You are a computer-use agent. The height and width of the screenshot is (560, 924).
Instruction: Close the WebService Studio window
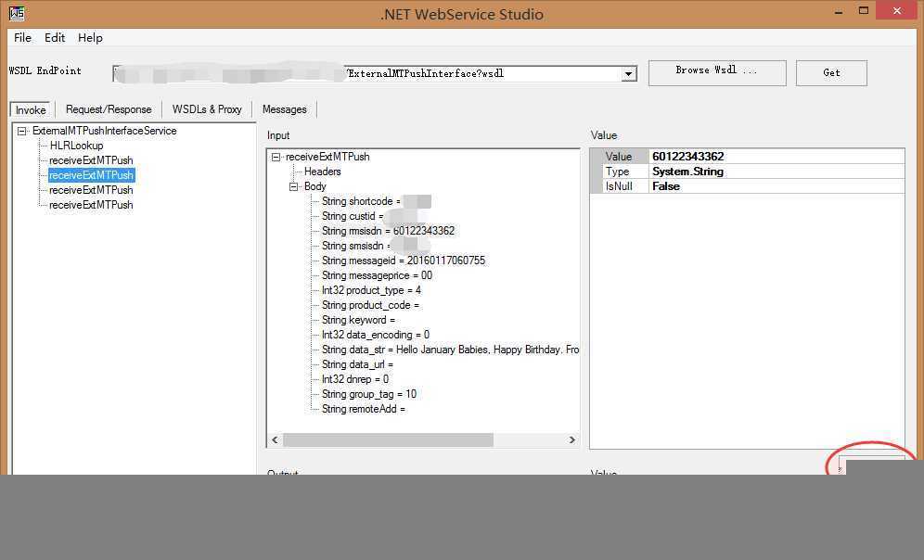coord(897,10)
